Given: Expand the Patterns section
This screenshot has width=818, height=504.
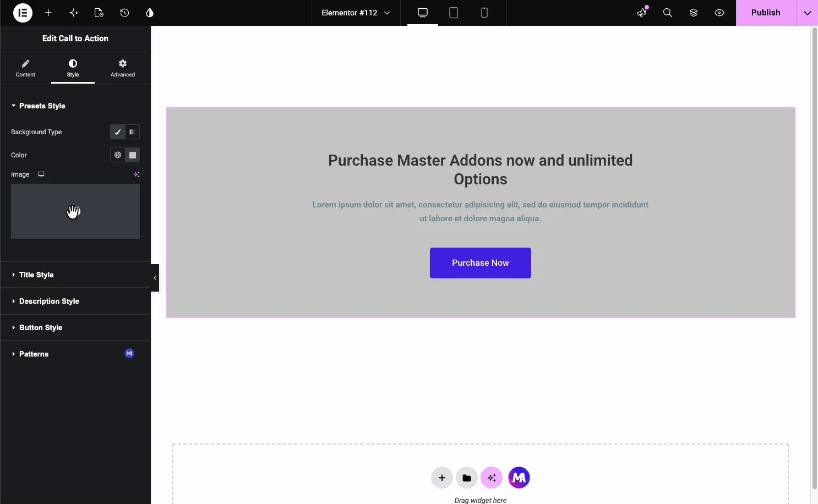Looking at the screenshot, I should pos(75,354).
